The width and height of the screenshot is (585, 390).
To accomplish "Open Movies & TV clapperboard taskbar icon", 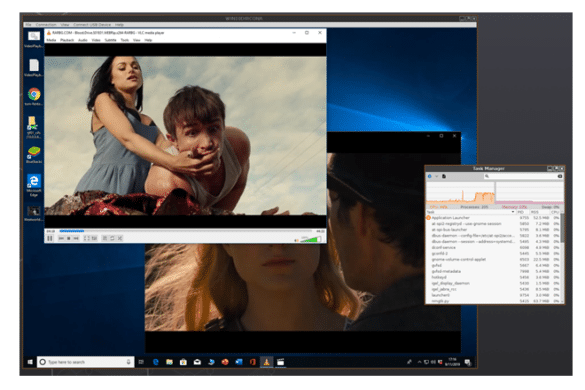I will (280, 362).
